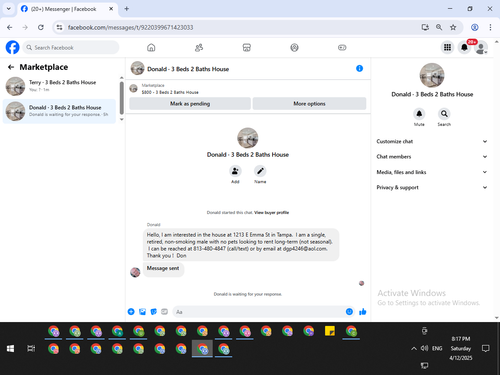Image resolution: width=500 pixels, height=375 pixels.
Task: Open View buyer profile link
Action: pyautogui.click(x=271, y=213)
